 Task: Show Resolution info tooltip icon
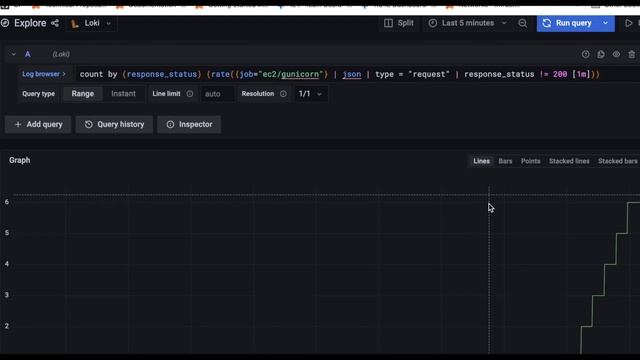pyautogui.click(x=283, y=94)
